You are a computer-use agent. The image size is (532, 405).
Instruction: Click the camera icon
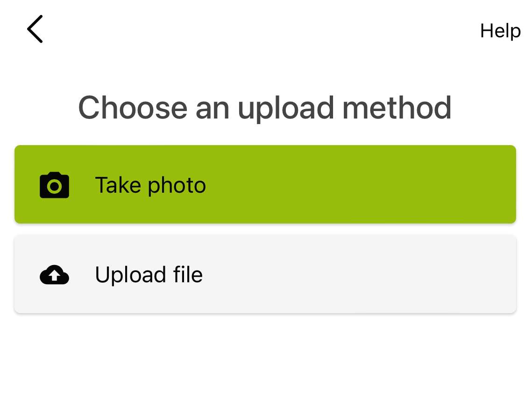tap(55, 185)
